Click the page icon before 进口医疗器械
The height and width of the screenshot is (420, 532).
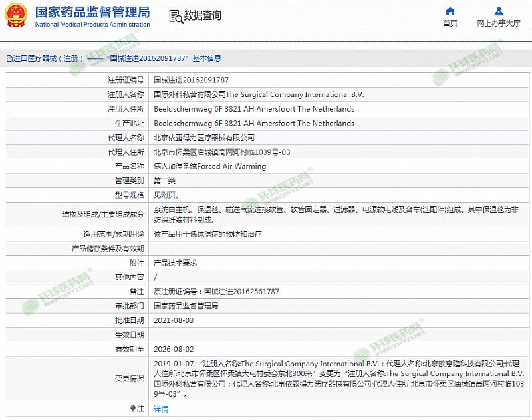pos(9,58)
